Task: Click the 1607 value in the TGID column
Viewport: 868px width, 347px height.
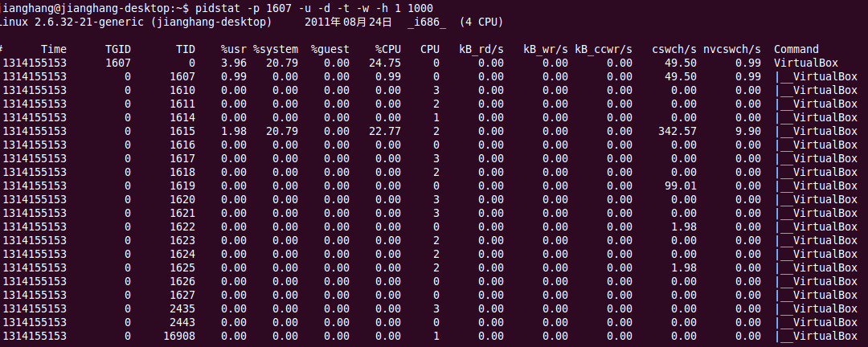Action: pyautogui.click(x=118, y=63)
